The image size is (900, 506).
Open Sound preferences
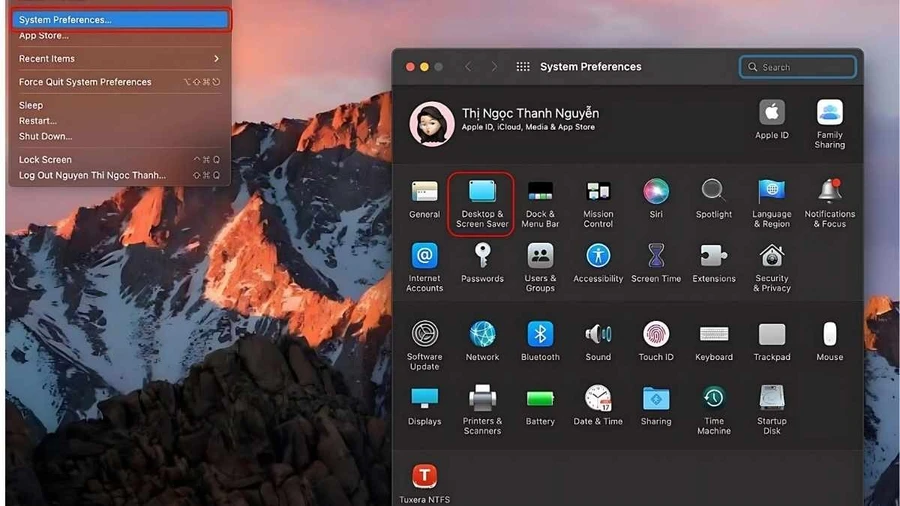click(598, 341)
